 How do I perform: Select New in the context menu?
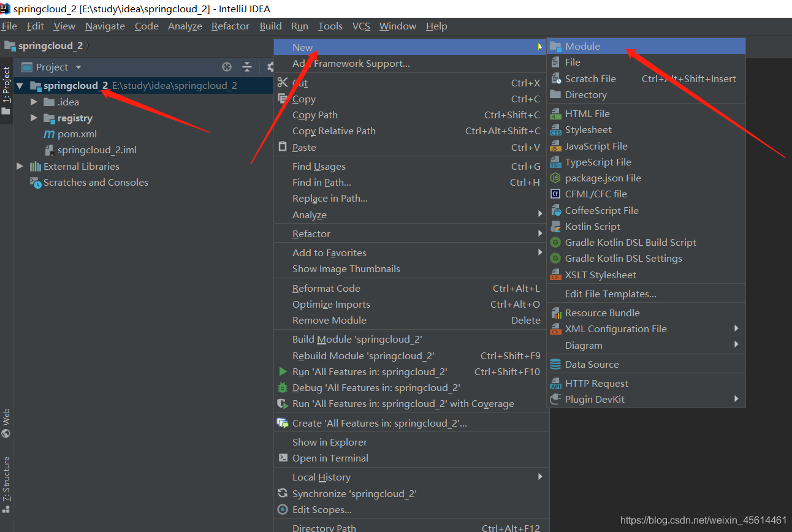pyautogui.click(x=409, y=47)
